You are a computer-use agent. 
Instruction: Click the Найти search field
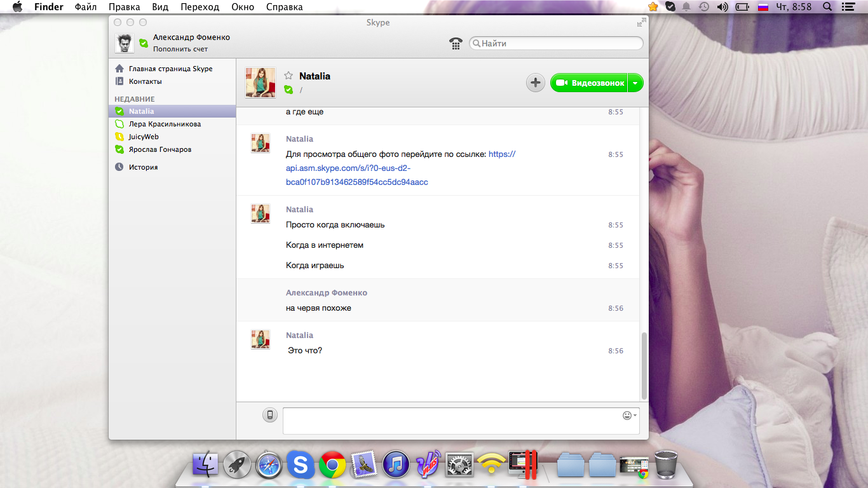pyautogui.click(x=556, y=43)
